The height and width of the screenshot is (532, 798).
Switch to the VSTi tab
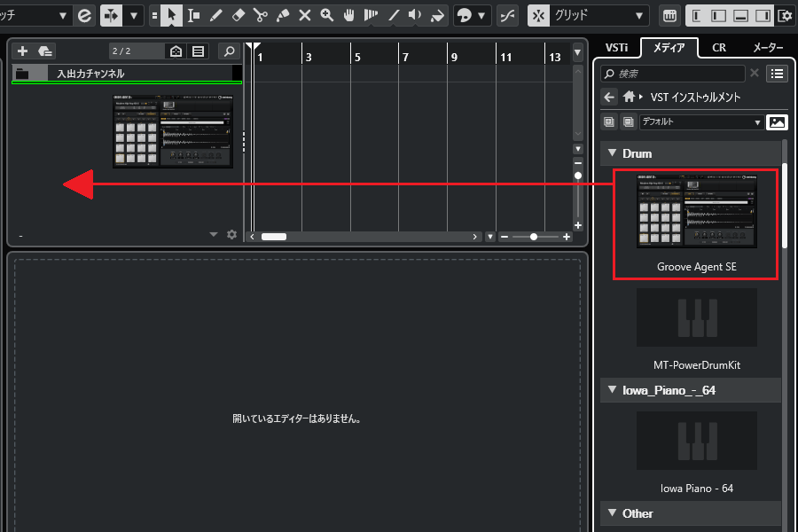click(617, 48)
